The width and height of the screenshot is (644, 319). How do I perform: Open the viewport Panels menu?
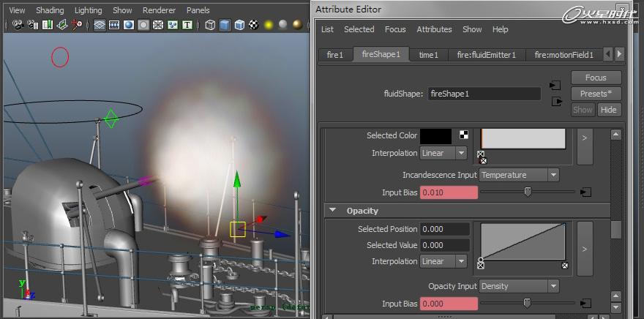(x=198, y=10)
